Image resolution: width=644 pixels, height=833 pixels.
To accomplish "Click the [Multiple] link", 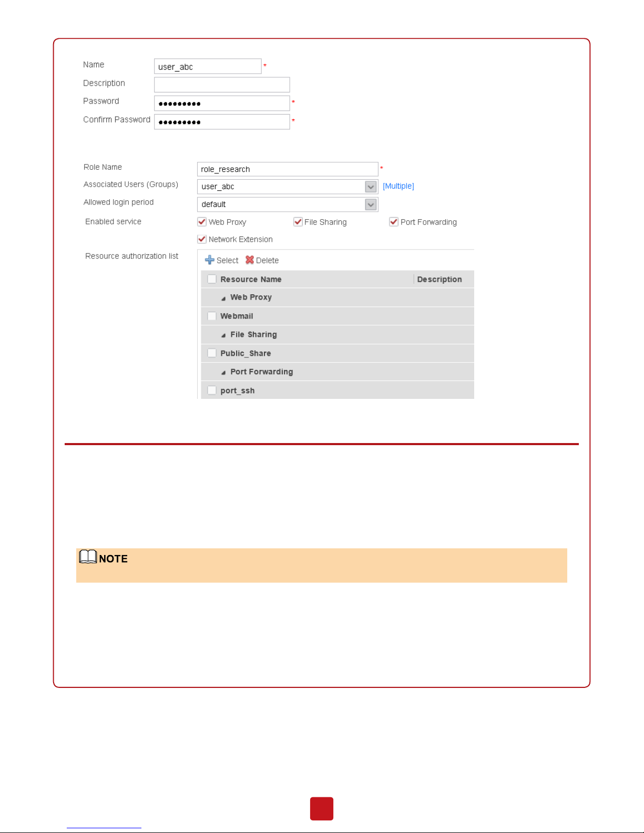I will (398, 186).
